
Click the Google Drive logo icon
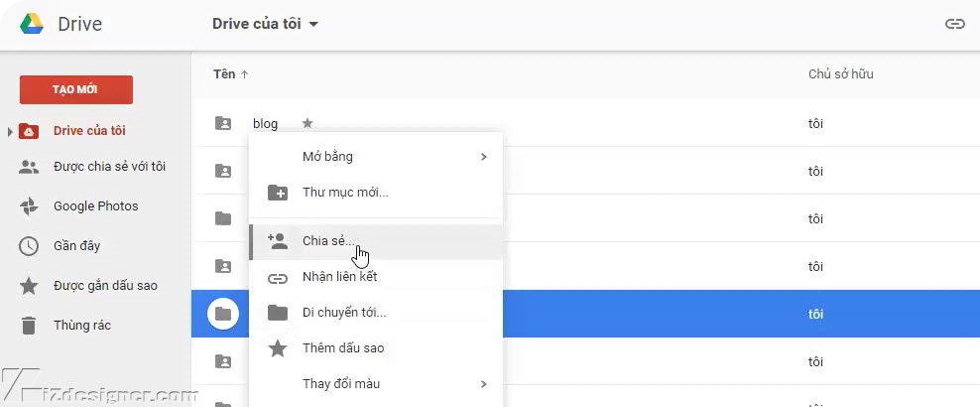coord(32,24)
